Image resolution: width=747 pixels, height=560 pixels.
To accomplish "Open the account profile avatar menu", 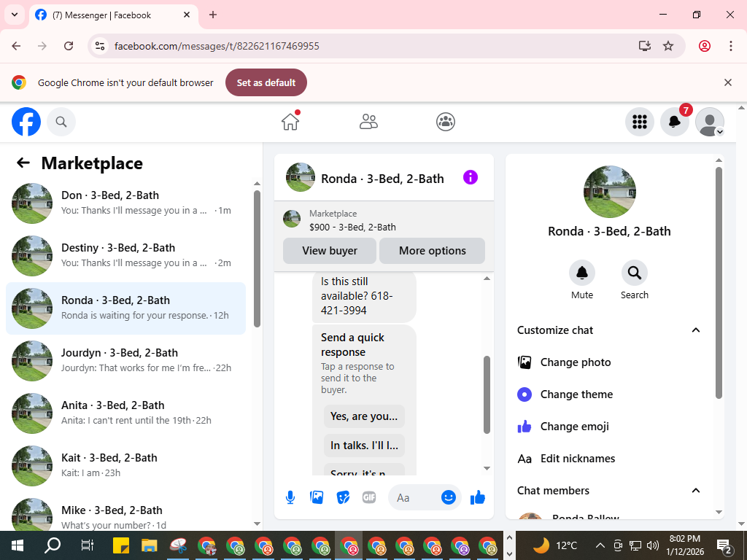I will click(x=710, y=122).
